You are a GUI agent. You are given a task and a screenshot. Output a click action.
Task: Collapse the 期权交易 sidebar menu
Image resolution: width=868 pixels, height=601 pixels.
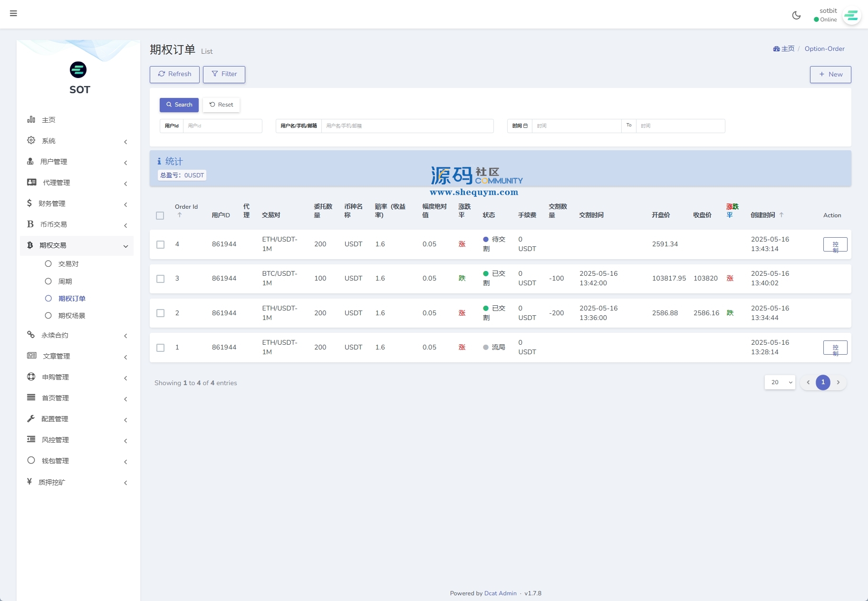[76, 246]
